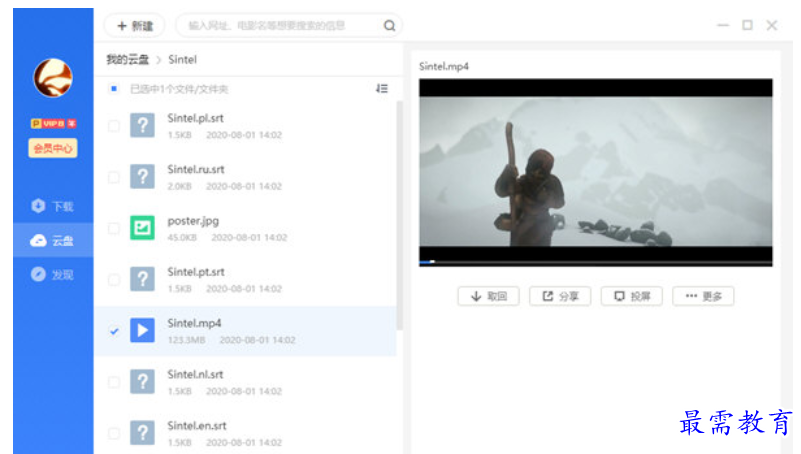801x454 pixels.
Task: Click the 投屏 cast screen button
Action: [631, 296]
